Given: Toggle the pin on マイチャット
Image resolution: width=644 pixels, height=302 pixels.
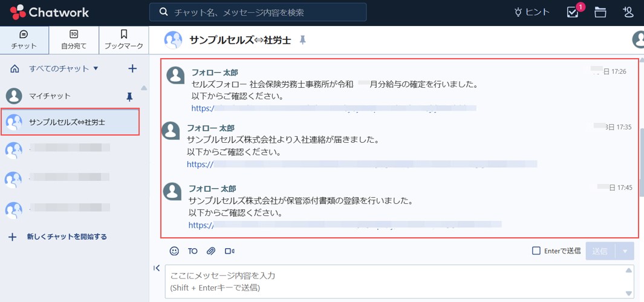Looking at the screenshot, I should point(129,97).
